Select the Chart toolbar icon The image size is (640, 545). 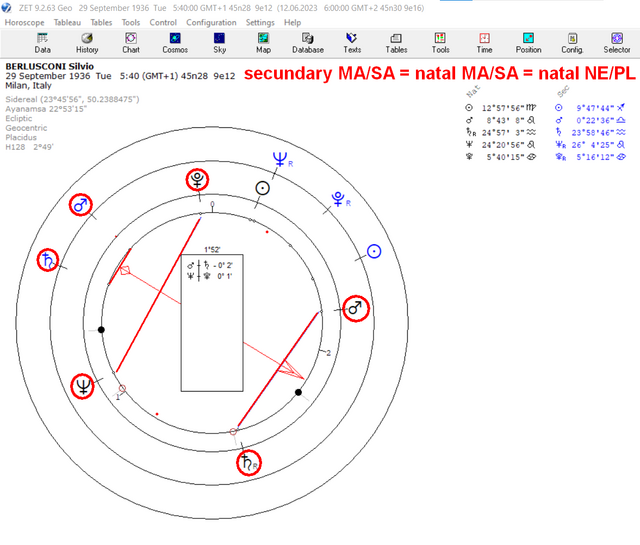[x=131, y=43]
